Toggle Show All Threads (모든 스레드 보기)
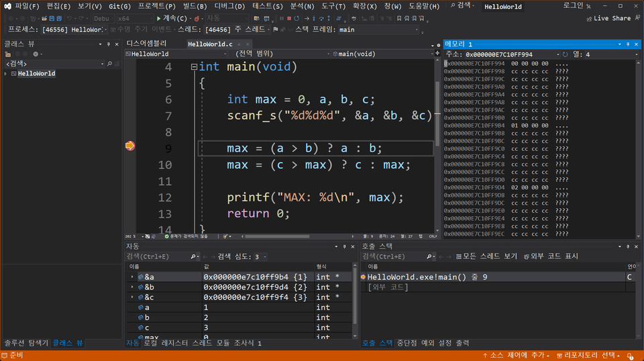This screenshot has height=361, width=644. click(x=486, y=256)
